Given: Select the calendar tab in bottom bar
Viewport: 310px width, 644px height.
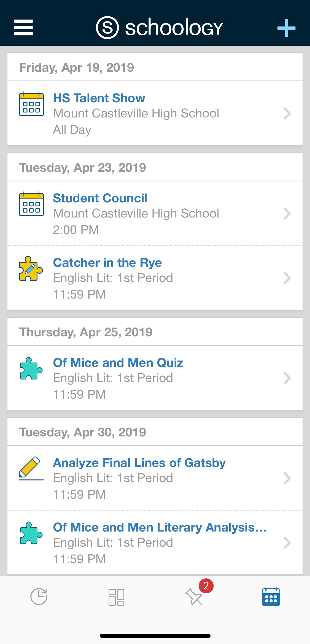Looking at the screenshot, I should click(271, 597).
